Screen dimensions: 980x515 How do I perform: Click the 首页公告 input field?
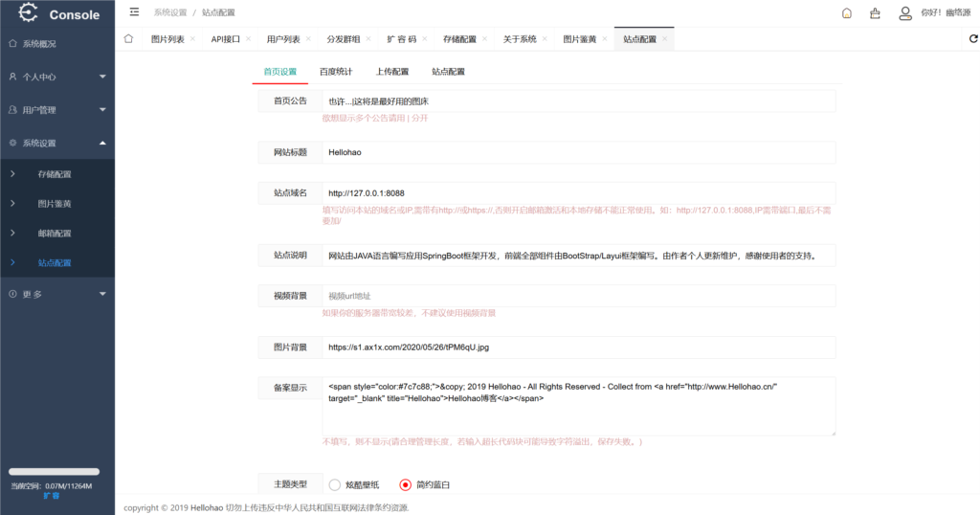coord(579,101)
